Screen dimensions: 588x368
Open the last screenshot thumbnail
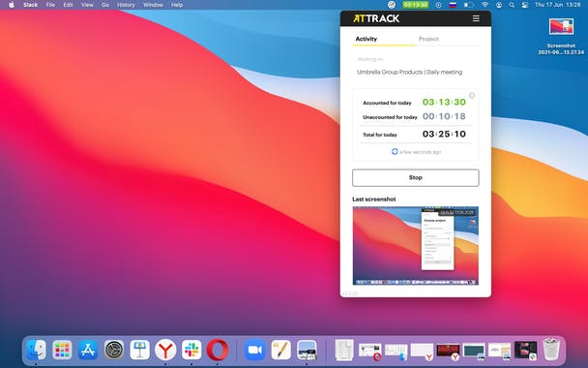pyautogui.click(x=416, y=246)
